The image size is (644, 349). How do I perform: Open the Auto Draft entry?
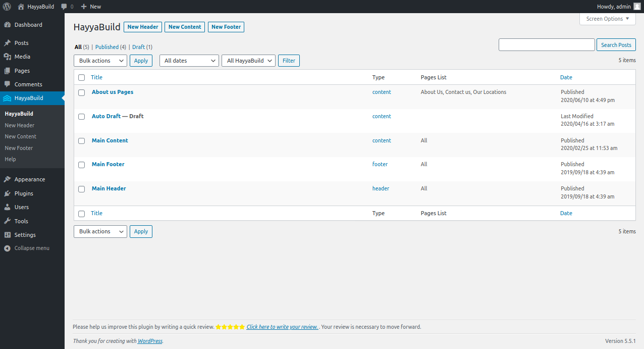[x=106, y=116]
